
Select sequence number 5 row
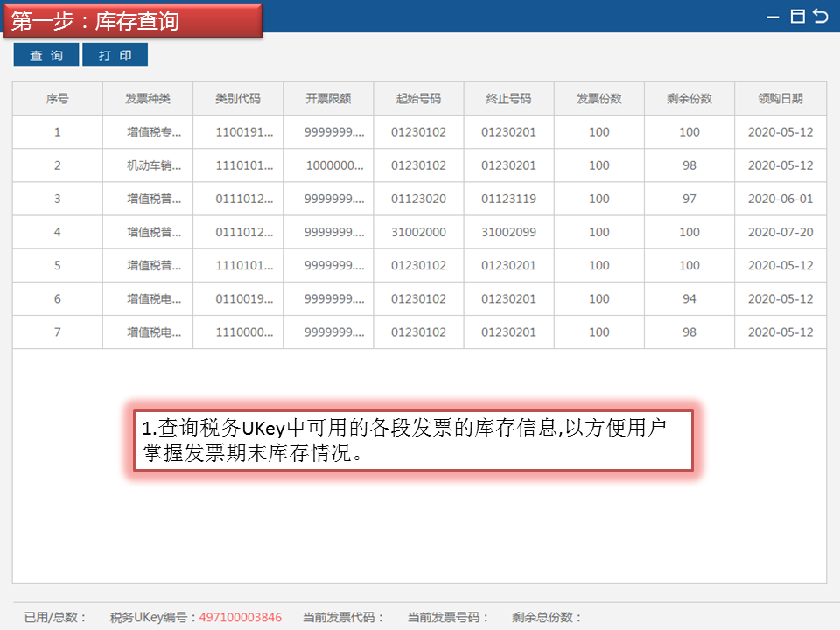coord(419,266)
